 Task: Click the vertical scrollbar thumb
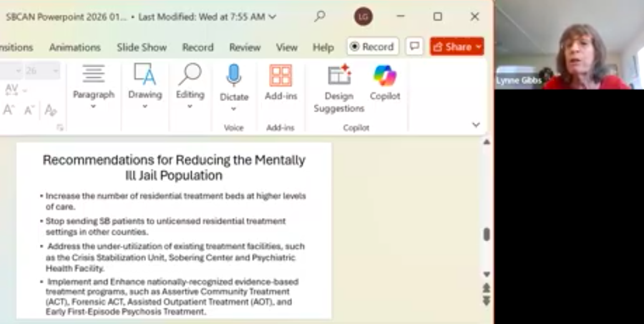point(487,234)
